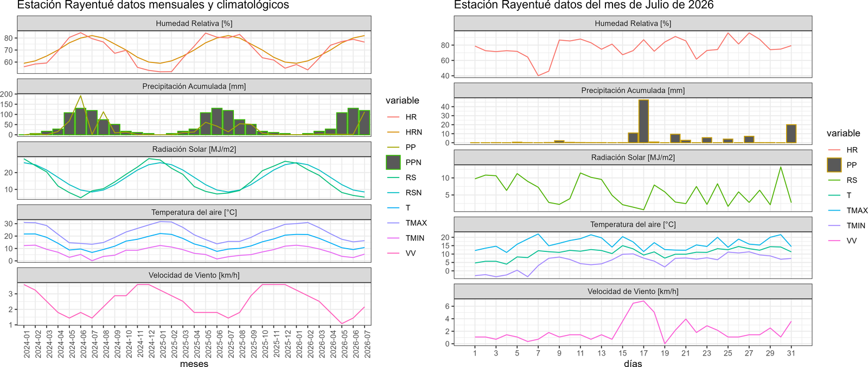This screenshot has height=367, width=868.
Task: Click title 'Estación Rayentué datos del mes de Julio de 2026'
Action: point(584,5)
